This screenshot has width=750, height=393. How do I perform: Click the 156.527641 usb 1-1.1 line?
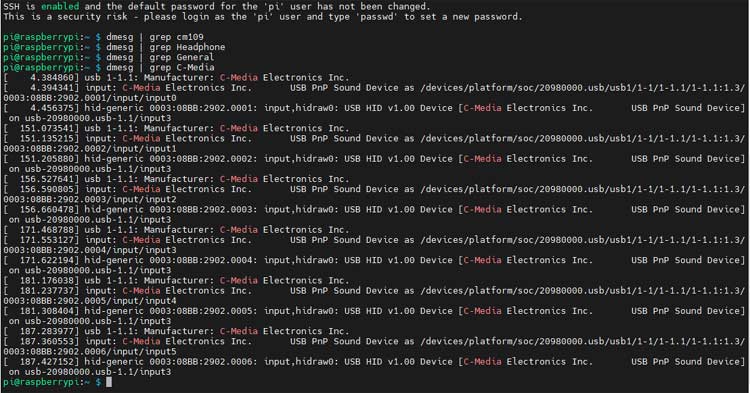pos(176,179)
